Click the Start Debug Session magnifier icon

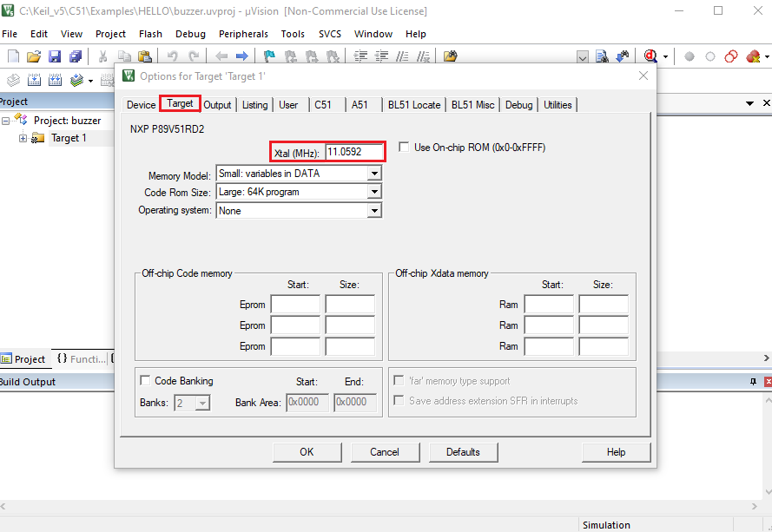650,56
